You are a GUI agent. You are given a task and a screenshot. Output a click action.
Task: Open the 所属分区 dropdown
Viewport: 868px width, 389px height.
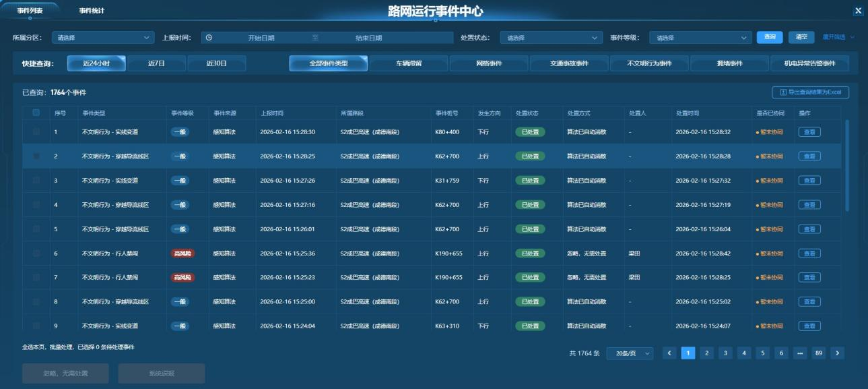click(x=103, y=38)
